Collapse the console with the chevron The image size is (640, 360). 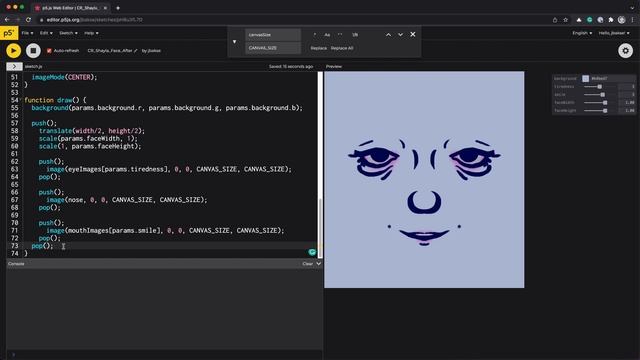pos(318,264)
